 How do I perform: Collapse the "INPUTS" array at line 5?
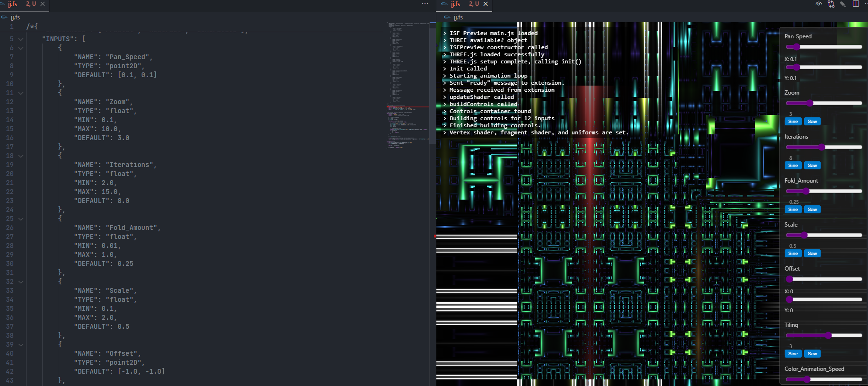coord(21,39)
